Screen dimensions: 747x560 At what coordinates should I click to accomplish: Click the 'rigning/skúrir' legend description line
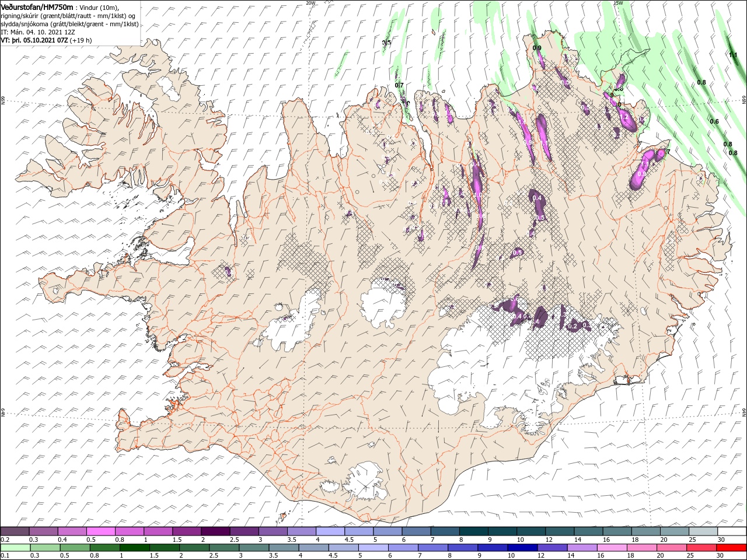click(68, 16)
